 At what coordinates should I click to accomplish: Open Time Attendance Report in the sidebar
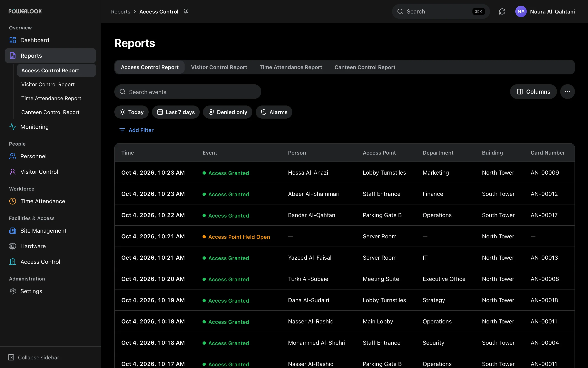tap(56, 98)
